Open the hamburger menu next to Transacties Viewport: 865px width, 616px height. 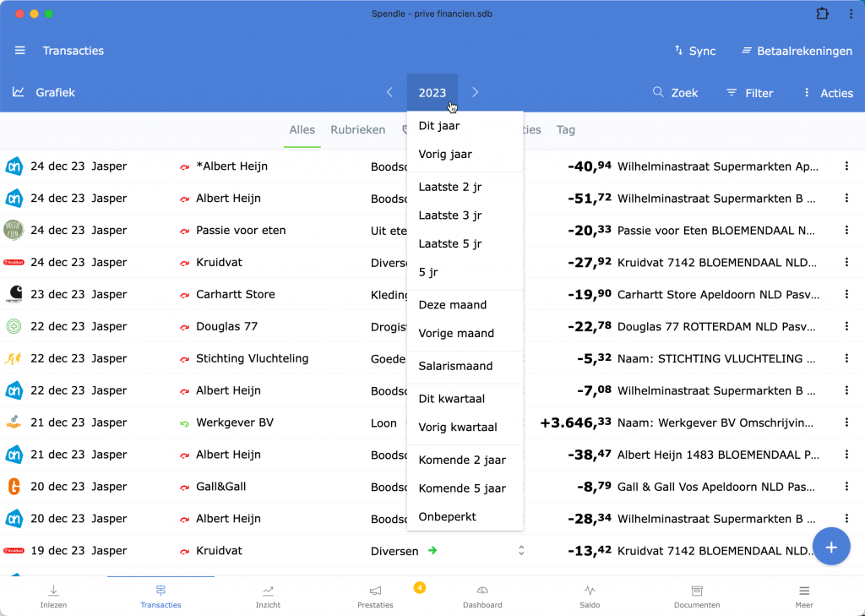pyautogui.click(x=20, y=51)
